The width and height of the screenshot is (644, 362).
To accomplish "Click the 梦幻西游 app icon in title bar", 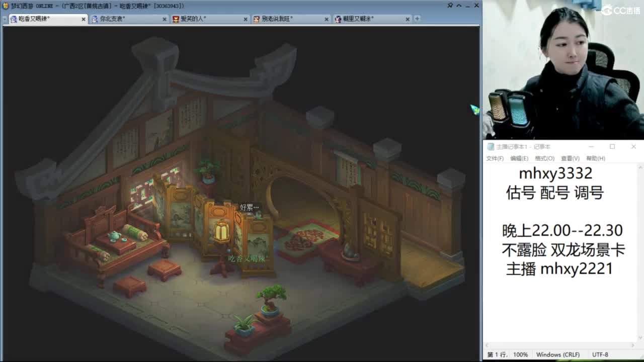I will (x=6, y=6).
